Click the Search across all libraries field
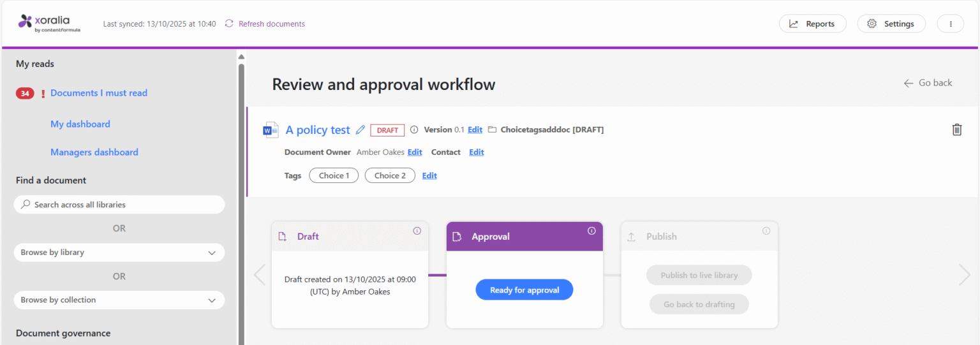This screenshot has width=980, height=345. click(x=119, y=205)
